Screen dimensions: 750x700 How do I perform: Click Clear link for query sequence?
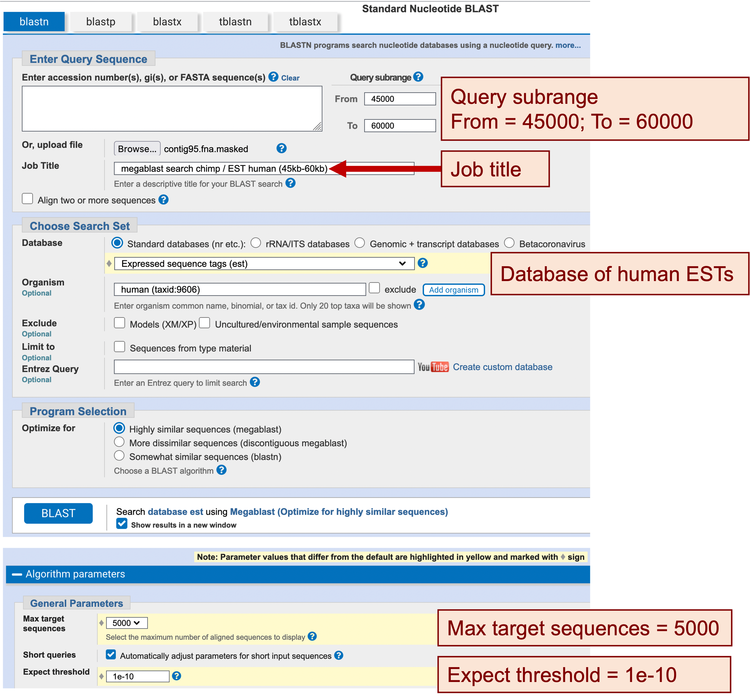click(290, 78)
